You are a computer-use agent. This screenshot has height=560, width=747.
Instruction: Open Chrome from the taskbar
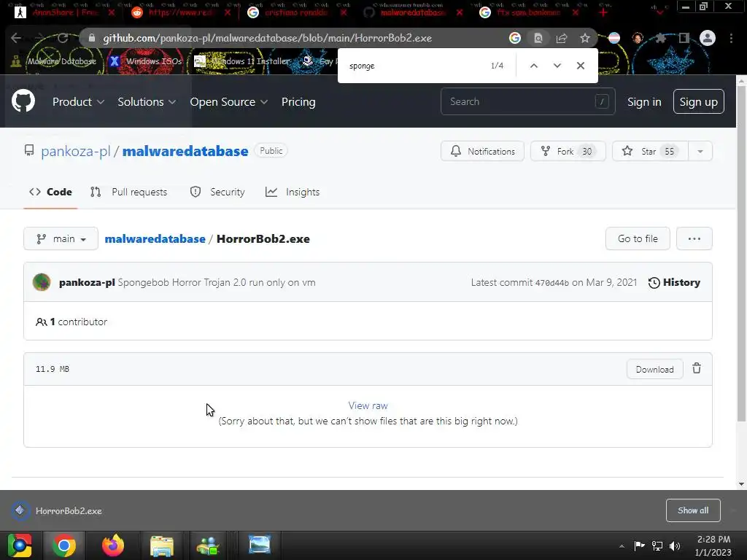point(64,545)
